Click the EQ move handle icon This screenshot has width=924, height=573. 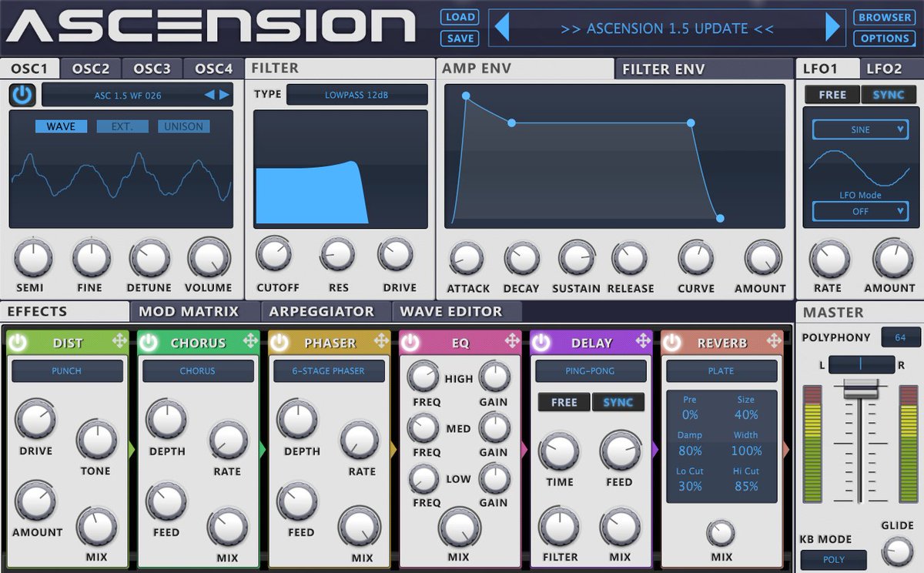(512, 341)
